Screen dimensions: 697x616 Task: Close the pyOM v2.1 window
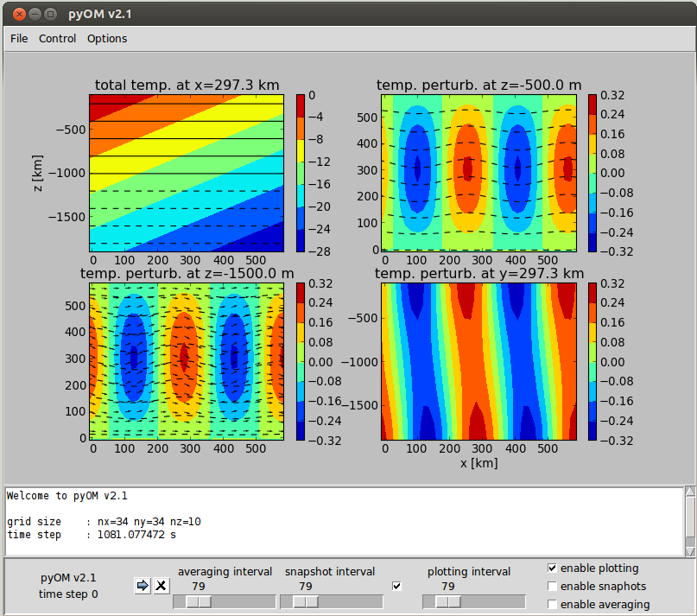point(19,15)
